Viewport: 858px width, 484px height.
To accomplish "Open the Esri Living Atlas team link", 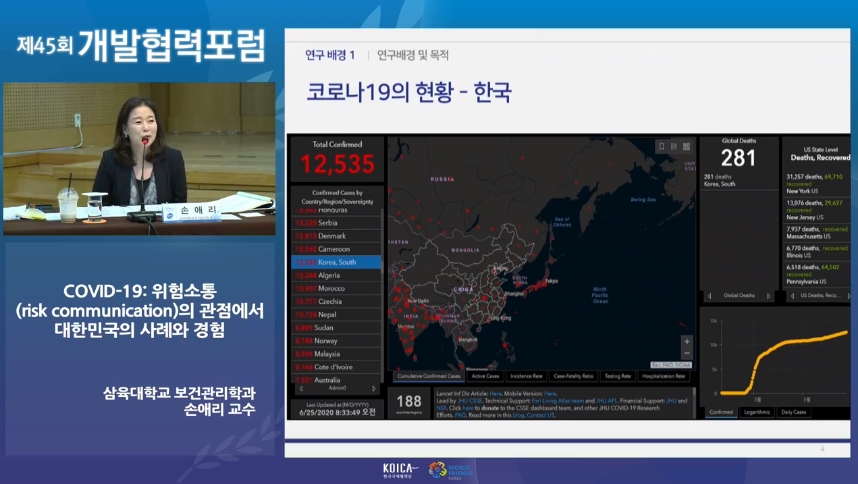I will coord(558,401).
